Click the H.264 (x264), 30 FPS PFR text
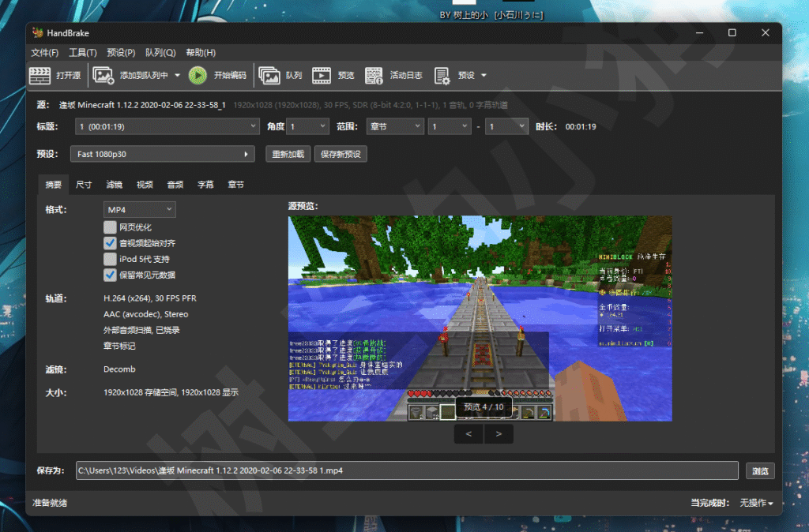Viewport: 809px width, 532px height. click(x=150, y=298)
